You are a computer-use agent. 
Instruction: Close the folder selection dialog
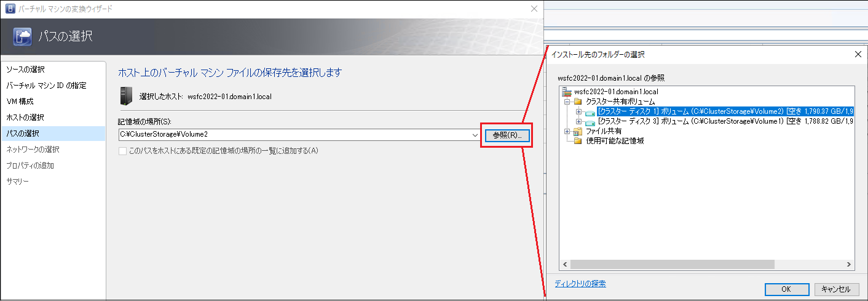(x=858, y=54)
